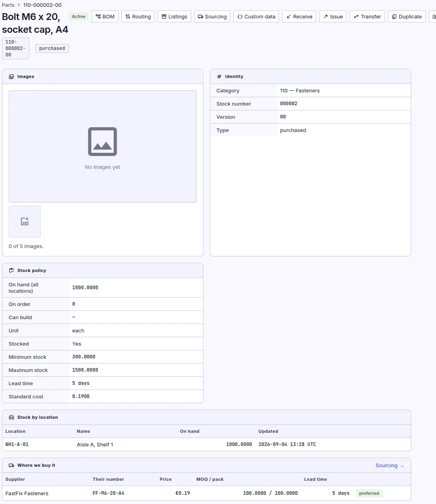This screenshot has height=504, width=436.
Task: Click the Issue stock button
Action: pos(333,16)
